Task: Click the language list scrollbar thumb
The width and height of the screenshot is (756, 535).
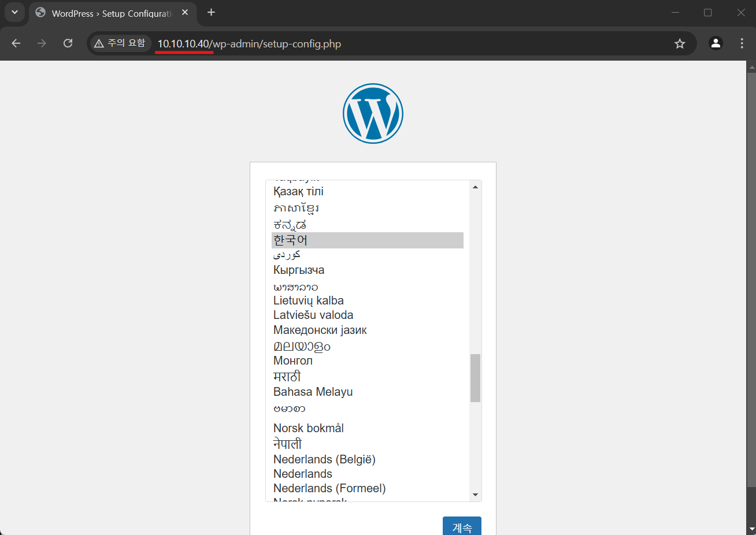Action: (475, 378)
